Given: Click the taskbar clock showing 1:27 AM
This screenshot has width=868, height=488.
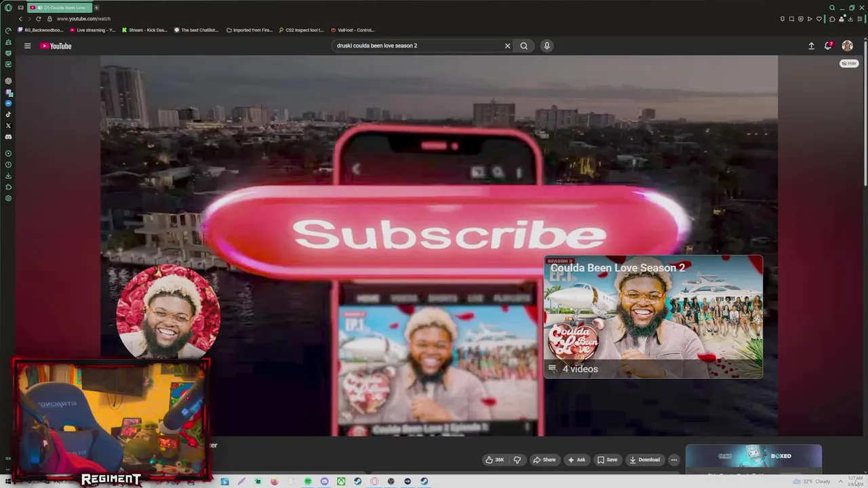Looking at the screenshot, I should tap(854, 481).
